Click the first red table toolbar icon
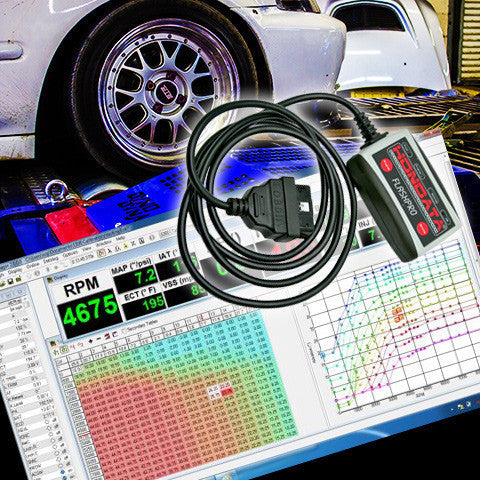 (107, 336)
